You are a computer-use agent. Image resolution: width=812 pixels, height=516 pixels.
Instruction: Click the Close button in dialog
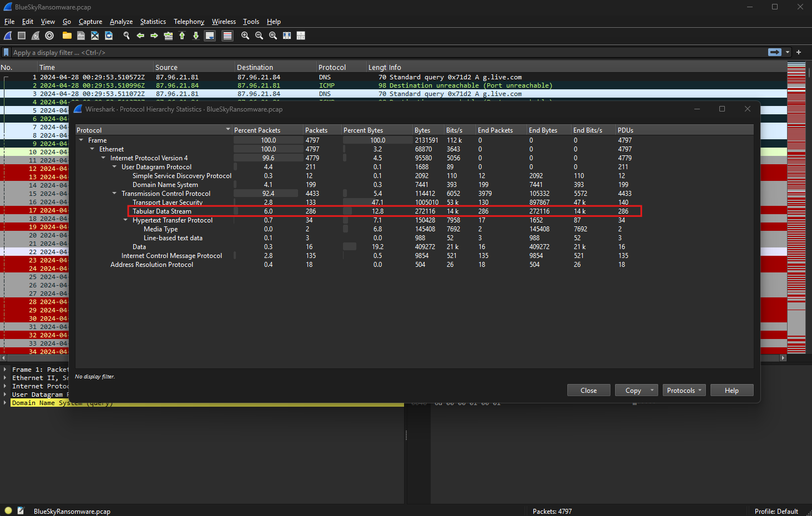[588, 391]
